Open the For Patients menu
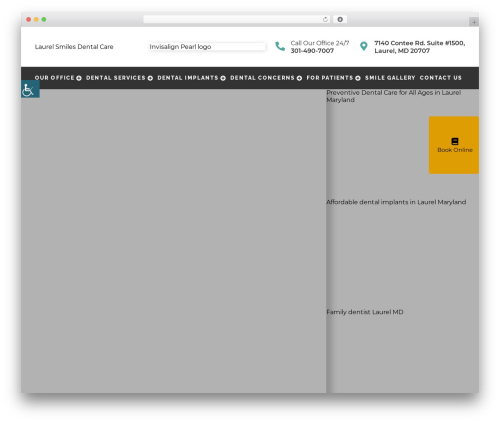This screenshot has height=423, width=500. point(330,78)
